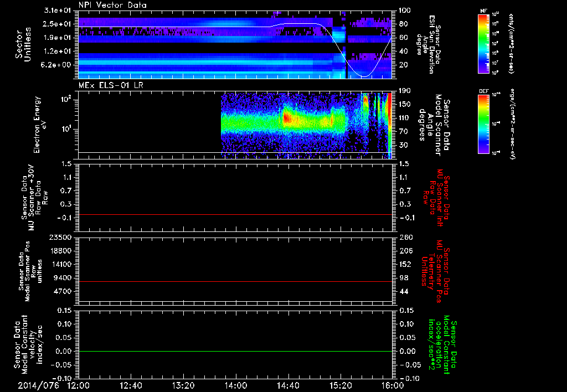567x392 pixels.
Task: Click the 152 right-axis telemetry tick
Action: point(406,264)
